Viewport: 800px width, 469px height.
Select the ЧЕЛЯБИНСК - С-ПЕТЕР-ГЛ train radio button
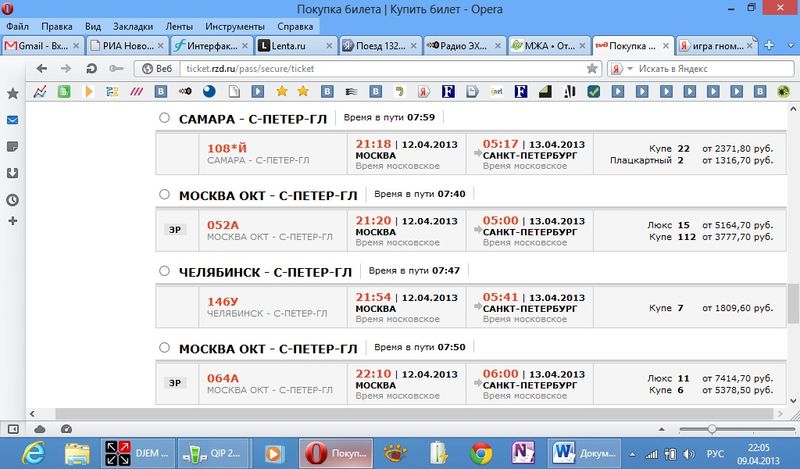[x=165, y=271]
